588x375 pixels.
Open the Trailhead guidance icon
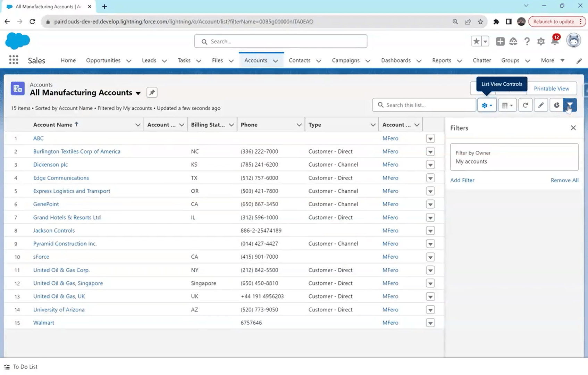coord(513,41)
